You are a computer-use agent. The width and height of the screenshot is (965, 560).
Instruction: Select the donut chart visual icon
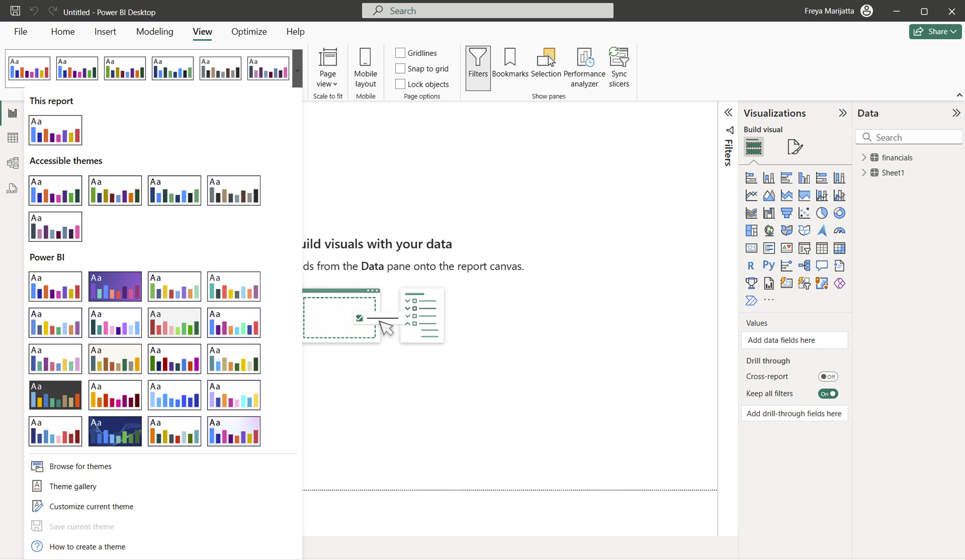[840, 213]
